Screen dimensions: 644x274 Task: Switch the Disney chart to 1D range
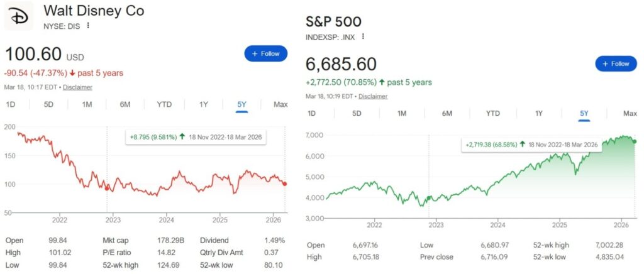(11, 104)
